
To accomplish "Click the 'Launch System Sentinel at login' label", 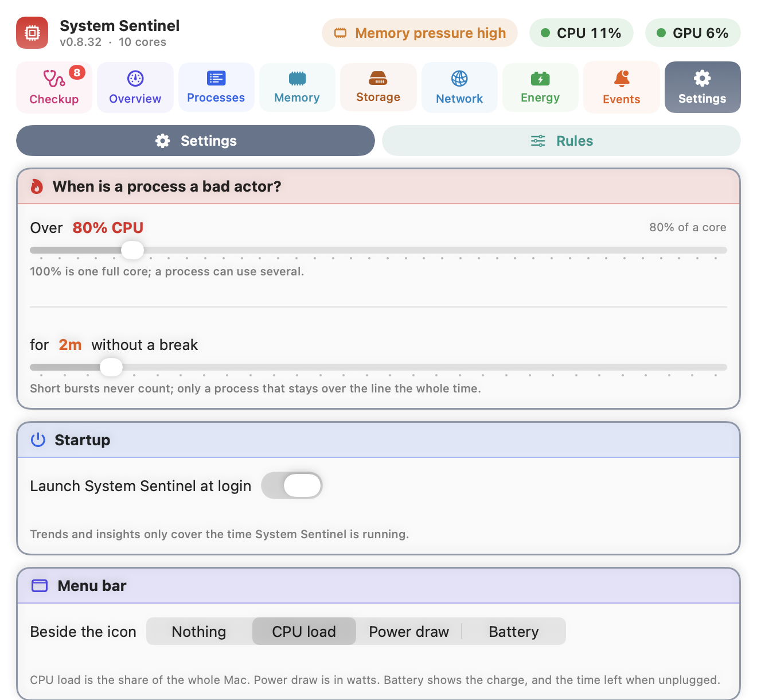I will click(x=141, y=486).
